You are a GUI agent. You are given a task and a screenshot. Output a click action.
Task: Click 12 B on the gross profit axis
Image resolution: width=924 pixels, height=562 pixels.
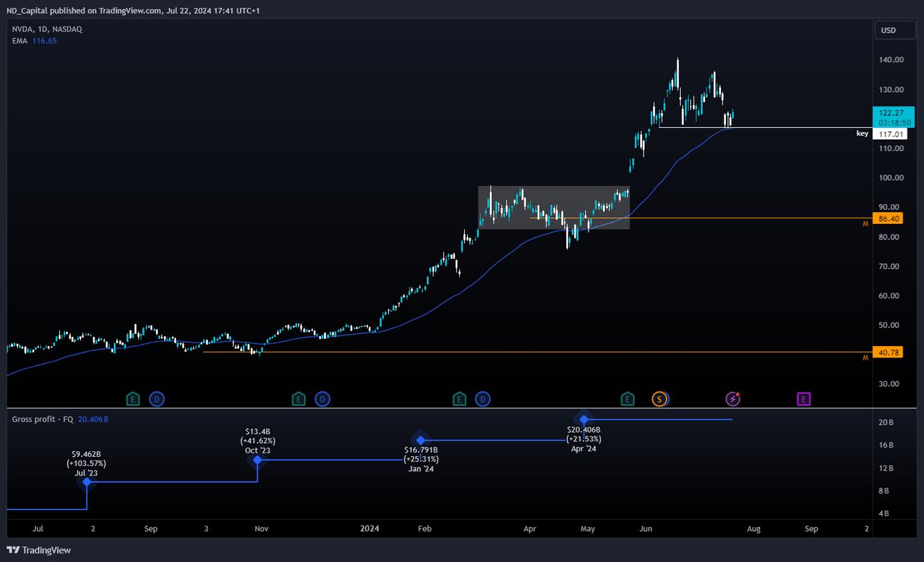pos(886,468)
